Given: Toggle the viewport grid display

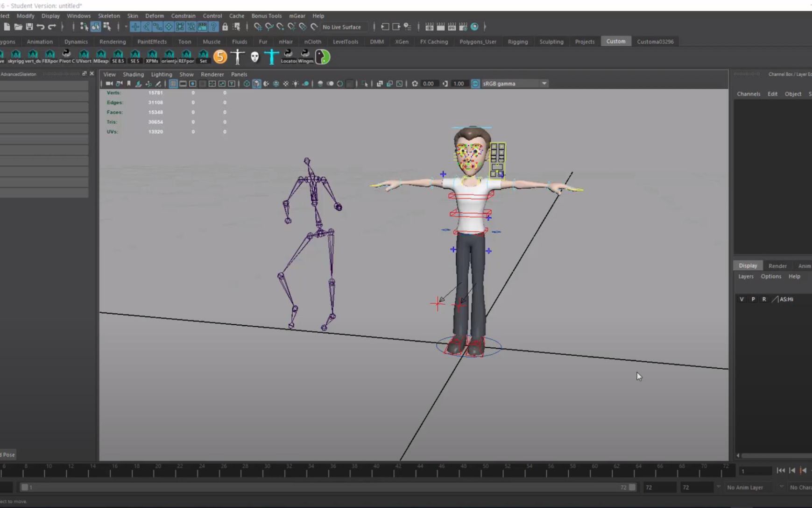Looking at the screenshot, I should [173, 84].
